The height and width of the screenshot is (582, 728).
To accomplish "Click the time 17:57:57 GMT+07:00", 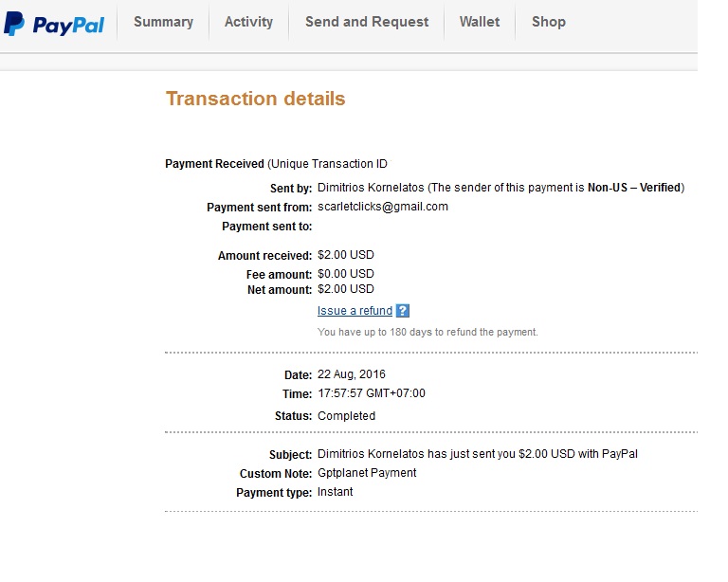I will (372, 393).
